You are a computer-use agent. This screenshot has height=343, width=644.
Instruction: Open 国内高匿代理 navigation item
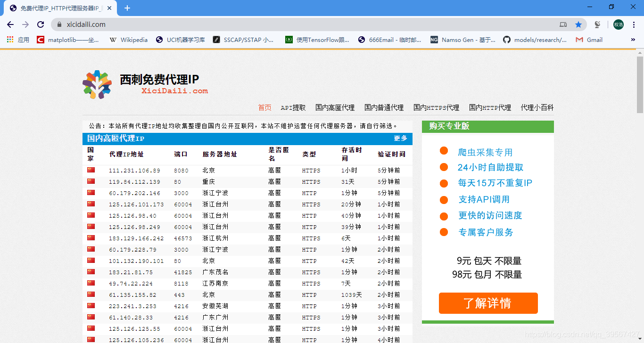coord(335,107)
